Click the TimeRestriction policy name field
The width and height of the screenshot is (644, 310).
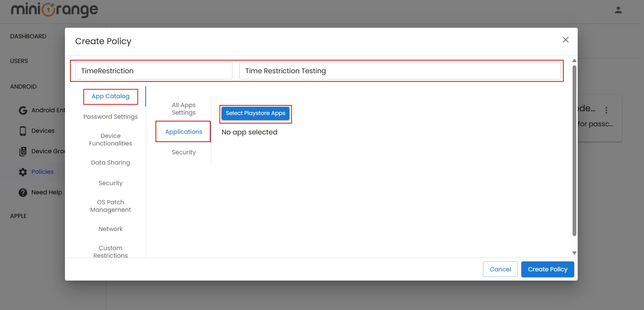click(153, 70)
